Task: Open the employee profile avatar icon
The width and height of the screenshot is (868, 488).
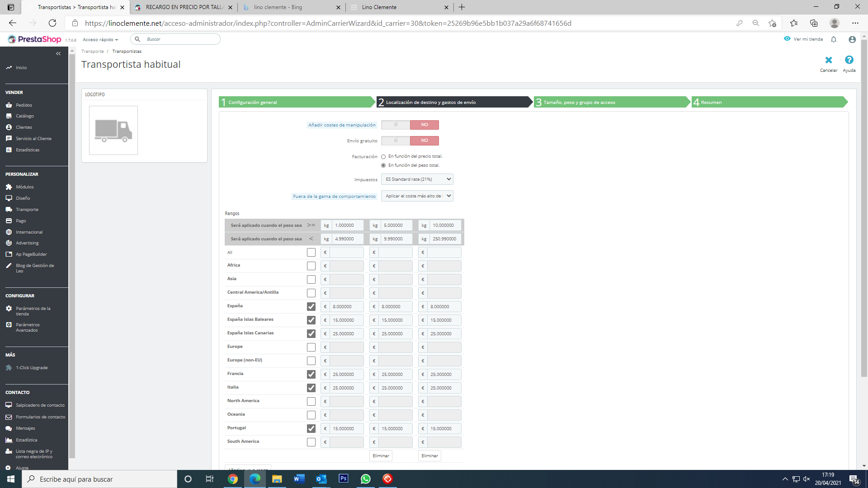Action: point(852,39)
